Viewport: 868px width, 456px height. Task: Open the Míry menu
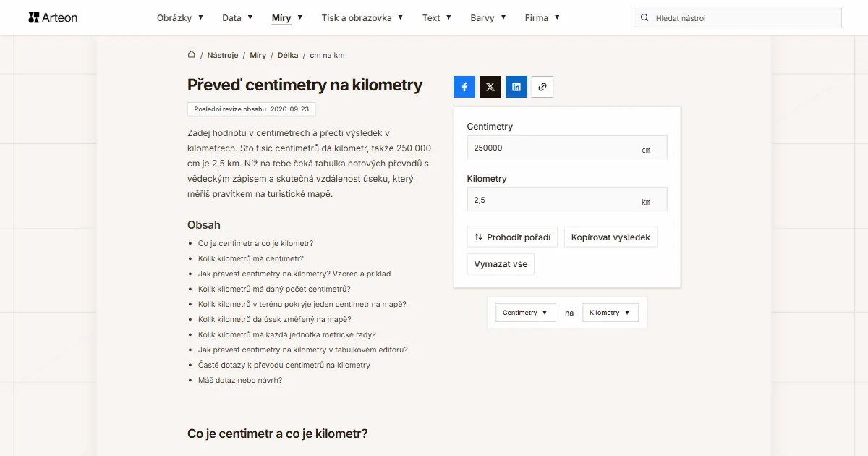(x=287, y=17)
